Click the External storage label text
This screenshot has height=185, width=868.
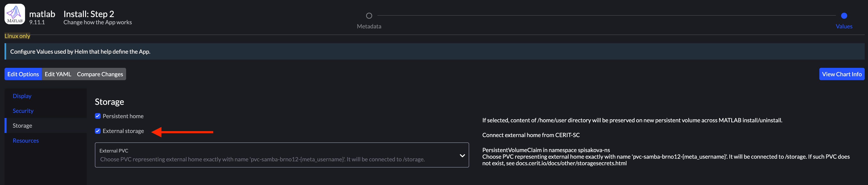click(x=123, y=131)
